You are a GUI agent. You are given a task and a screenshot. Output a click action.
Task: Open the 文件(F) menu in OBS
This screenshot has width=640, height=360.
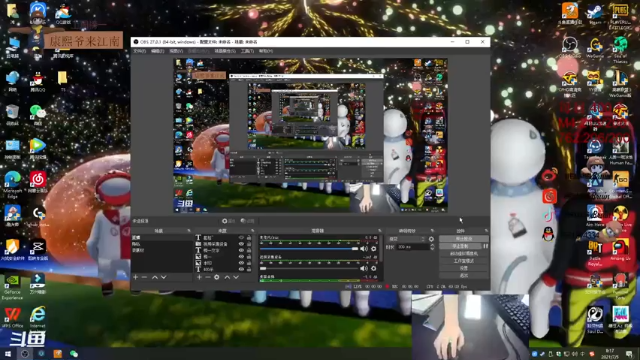tap(140, 51)
